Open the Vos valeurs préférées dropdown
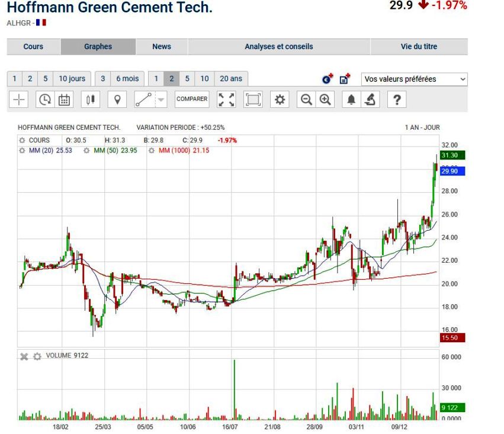The height and width of the screenshot is (434, 504). click(415, 79)
